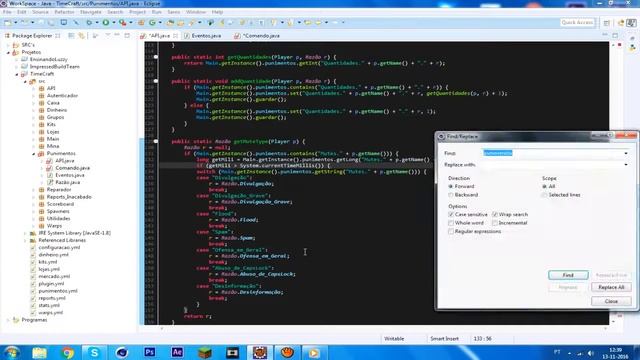Enable the Regular expressions checkbox

(451, 231)
